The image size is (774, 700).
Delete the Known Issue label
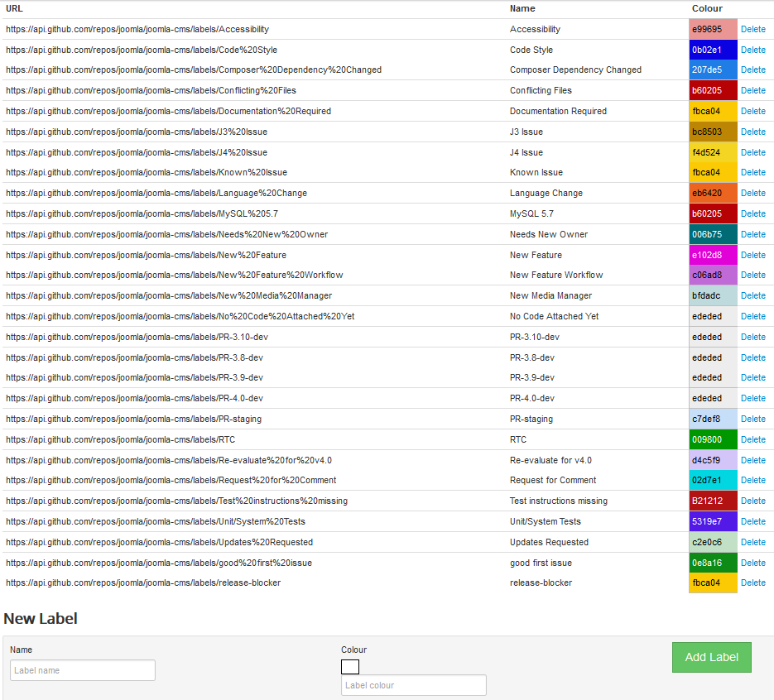point(752,172)
